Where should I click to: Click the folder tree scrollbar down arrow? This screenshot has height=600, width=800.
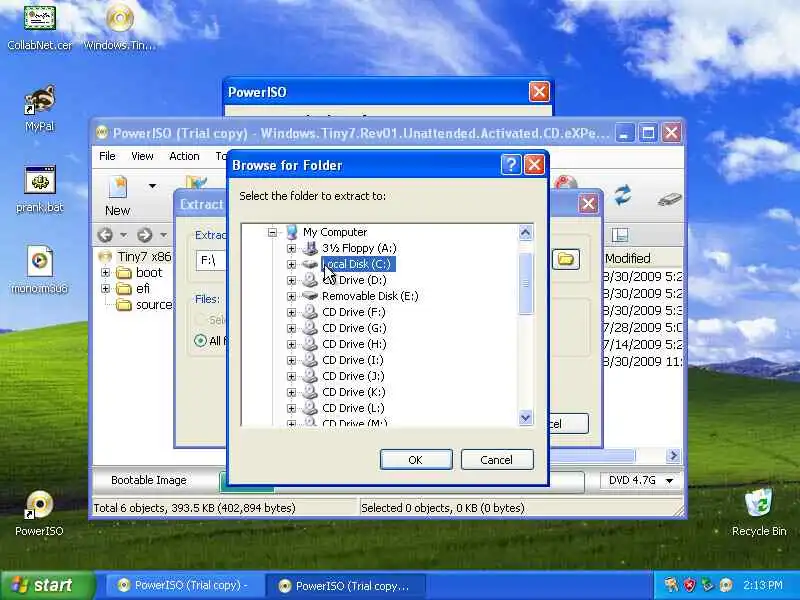526,418
